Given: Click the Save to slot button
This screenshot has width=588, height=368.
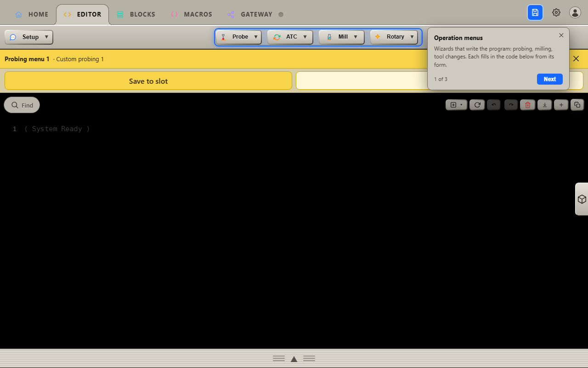Looking at the screenshot, I should pyautogui.click(x=148, y=80).
